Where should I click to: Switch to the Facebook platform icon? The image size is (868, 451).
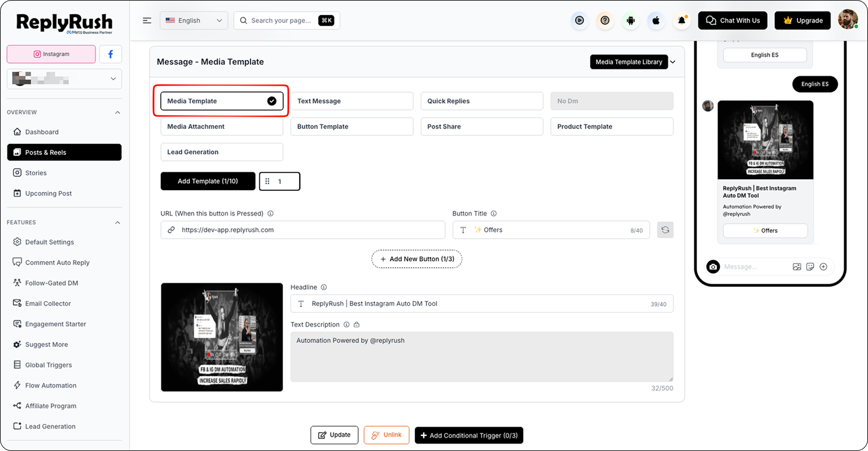coord(111,54)
